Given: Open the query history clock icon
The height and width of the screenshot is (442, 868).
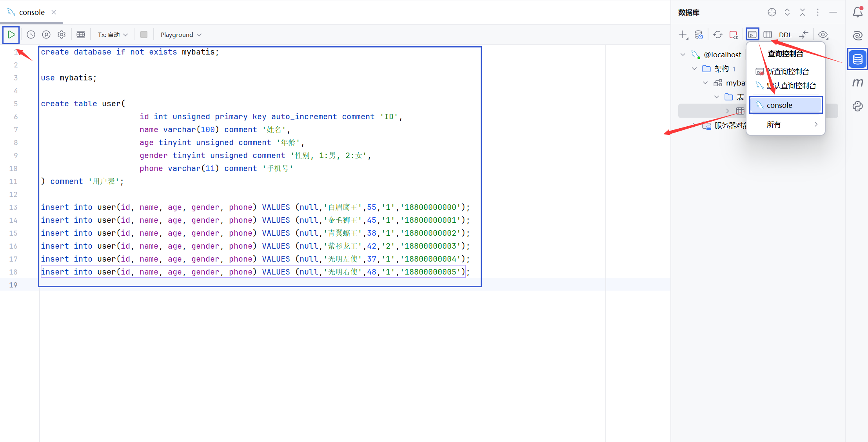Looking at the screenshot, I should pyautogui.click(x=31, y=35).
